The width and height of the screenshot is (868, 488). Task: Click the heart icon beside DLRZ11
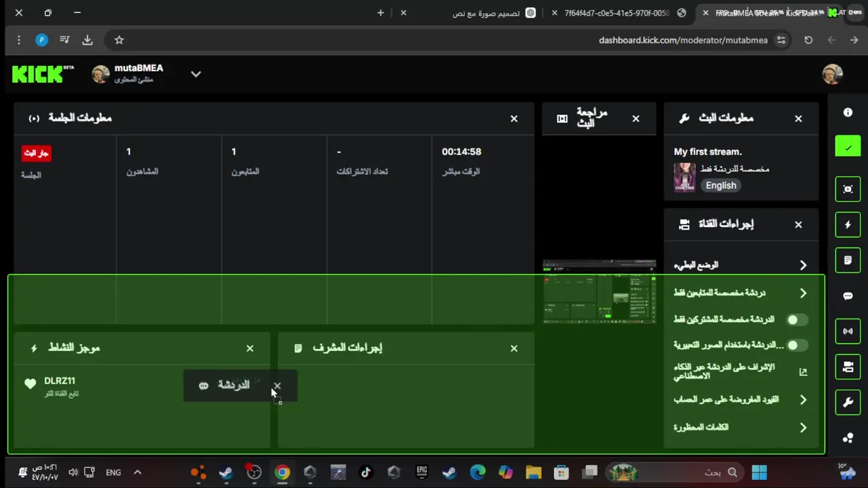(x=30, y=384)
